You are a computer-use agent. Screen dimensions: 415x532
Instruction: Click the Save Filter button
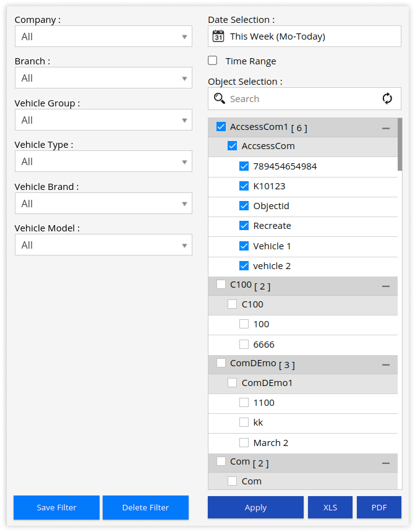pos(56,507)
